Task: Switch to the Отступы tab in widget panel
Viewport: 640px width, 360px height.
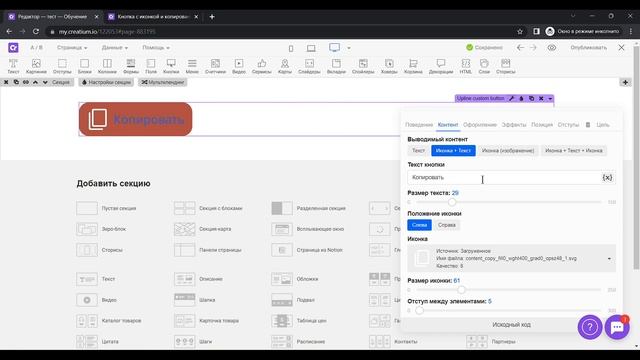Action: [x=568, y=125]
